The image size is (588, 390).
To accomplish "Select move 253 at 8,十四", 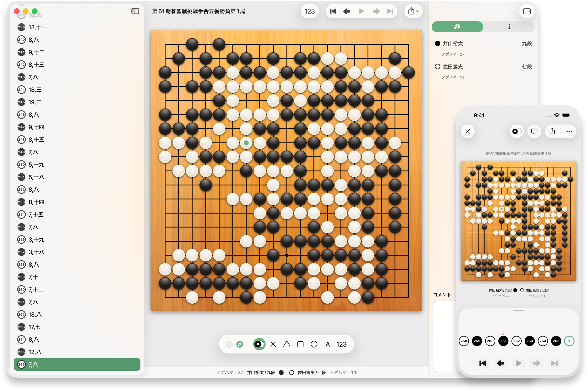I will pyautogui.click(x=77, y=202).
